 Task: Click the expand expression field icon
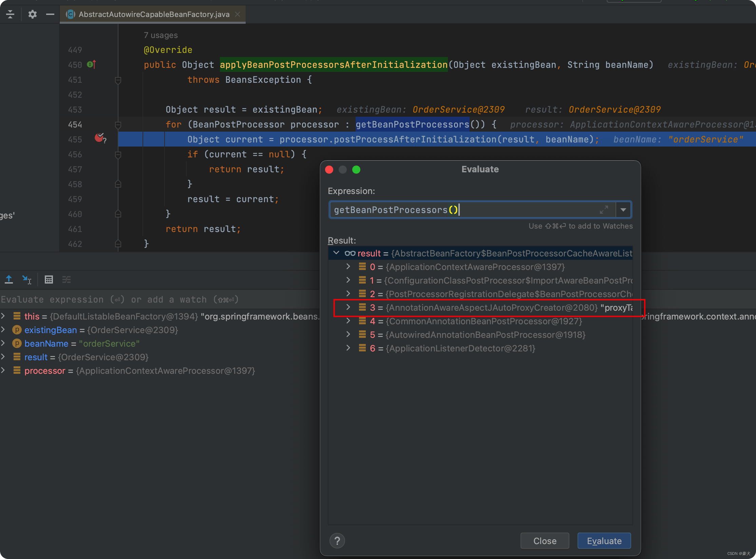(604, 210)
